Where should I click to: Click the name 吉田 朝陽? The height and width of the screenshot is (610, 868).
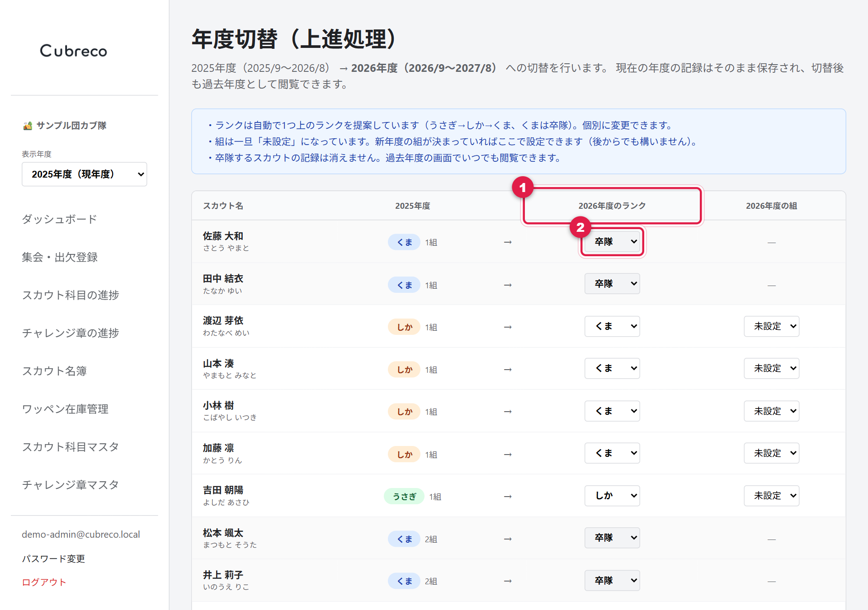[x=223, y=490]
